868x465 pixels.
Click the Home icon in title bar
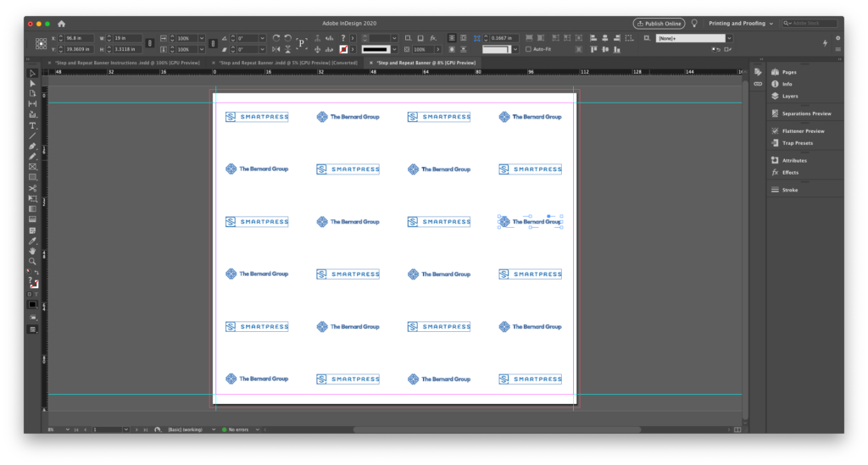[x=61, y=24]
